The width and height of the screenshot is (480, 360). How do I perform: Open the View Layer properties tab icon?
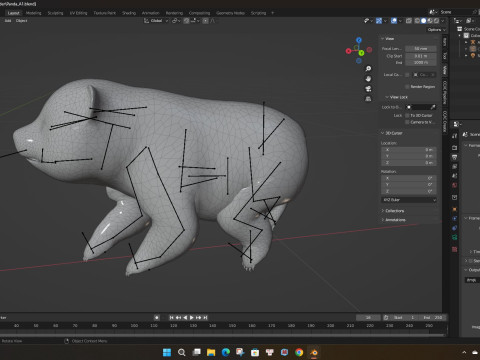tap(455, 166)
